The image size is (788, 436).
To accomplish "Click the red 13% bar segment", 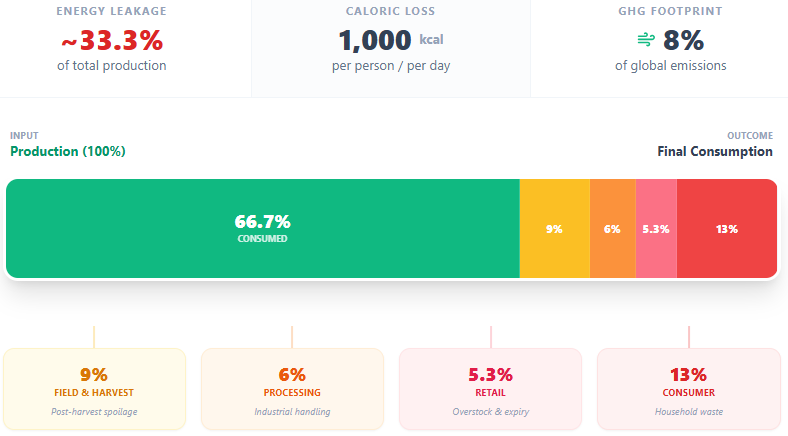I will pyautogui.click(x=727, y=228).
